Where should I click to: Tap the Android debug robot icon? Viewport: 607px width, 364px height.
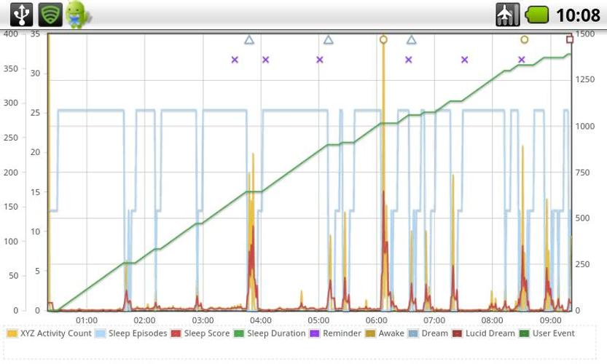coord(76,14)
